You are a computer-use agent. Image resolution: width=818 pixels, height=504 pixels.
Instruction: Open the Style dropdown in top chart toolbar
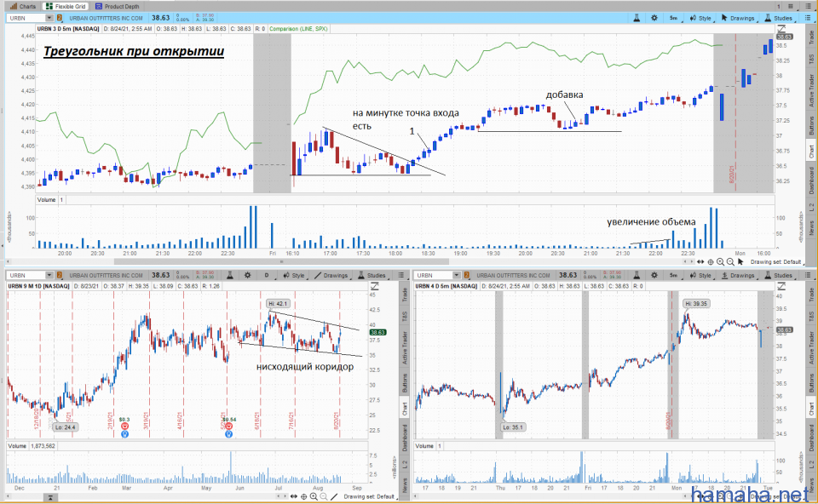click(x=701, y=17)
